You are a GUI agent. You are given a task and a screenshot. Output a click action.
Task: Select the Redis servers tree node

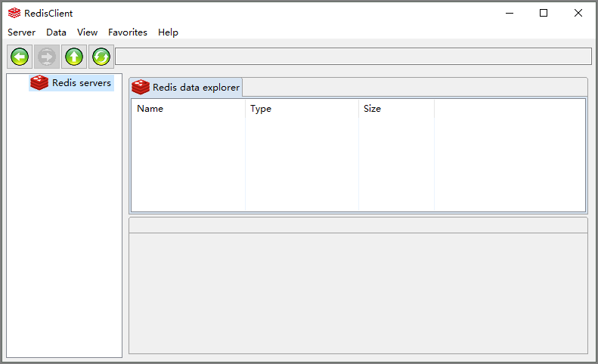(x=72, y=83)
